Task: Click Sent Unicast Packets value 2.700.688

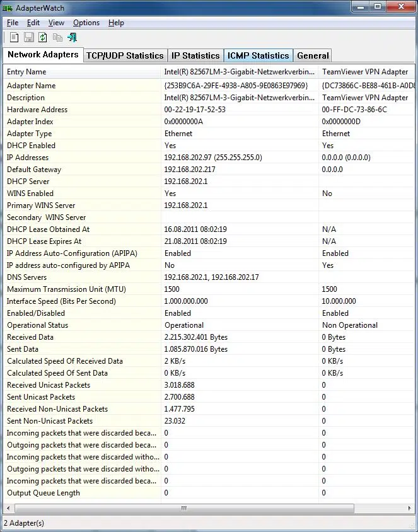Action: pos(180,397)
